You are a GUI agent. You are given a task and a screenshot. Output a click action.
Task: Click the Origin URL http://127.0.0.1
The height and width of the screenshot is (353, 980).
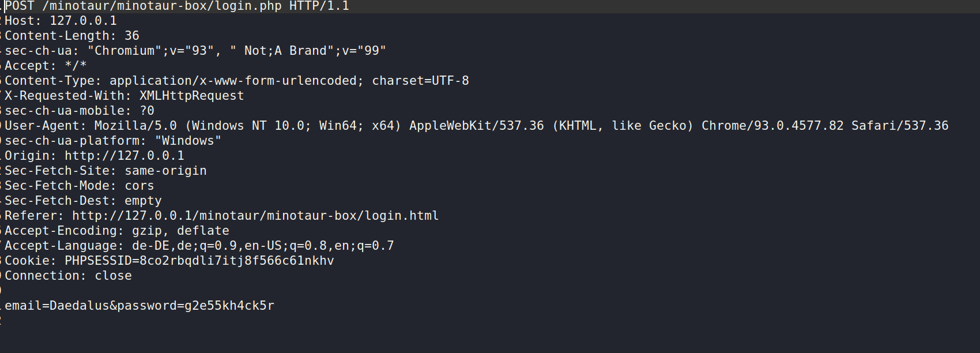click(x=124, y=156)
